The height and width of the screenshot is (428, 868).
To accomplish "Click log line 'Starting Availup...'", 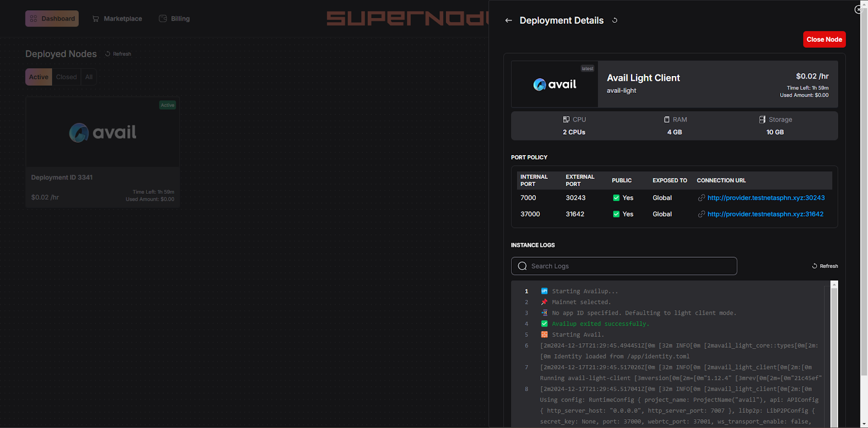I will pos(585,291).
